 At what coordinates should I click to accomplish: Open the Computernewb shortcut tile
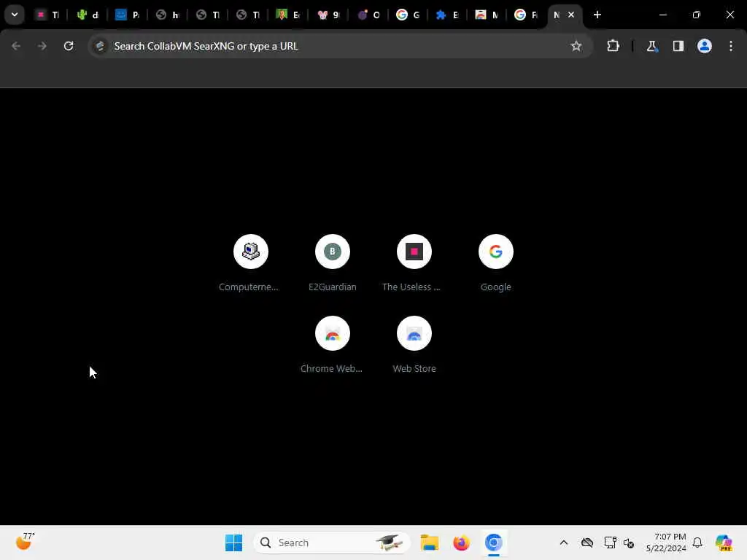click(251, 262)
